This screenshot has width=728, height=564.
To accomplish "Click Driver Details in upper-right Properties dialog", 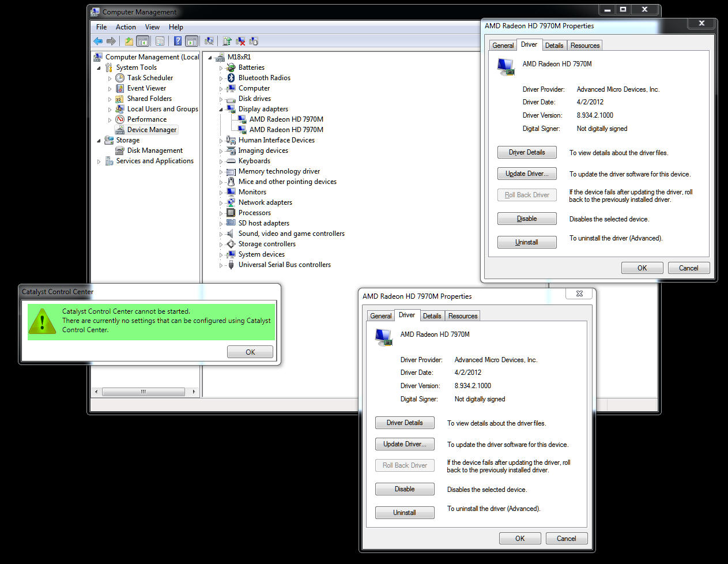I will click(527, 152).
